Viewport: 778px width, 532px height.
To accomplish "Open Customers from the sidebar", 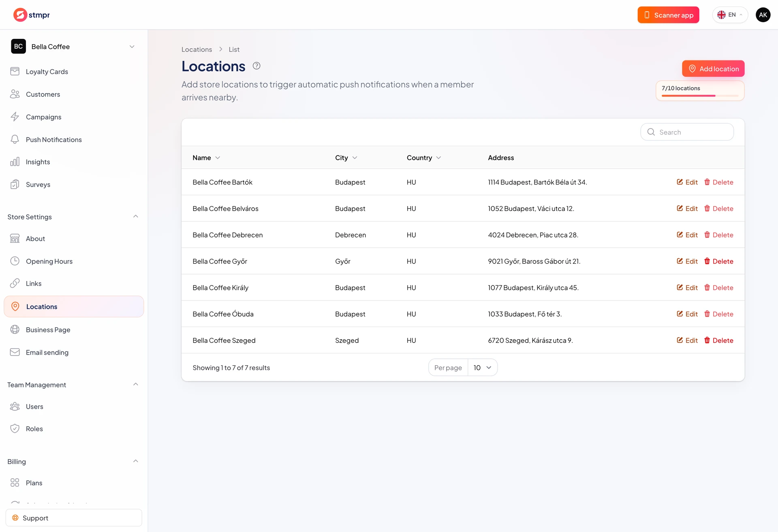I will (74, 94).
